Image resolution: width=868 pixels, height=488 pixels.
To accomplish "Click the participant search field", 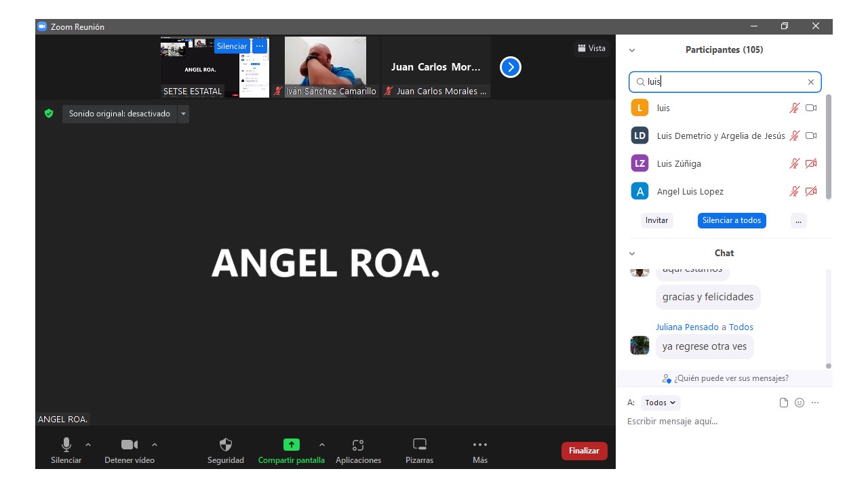I will click(725, 82).
